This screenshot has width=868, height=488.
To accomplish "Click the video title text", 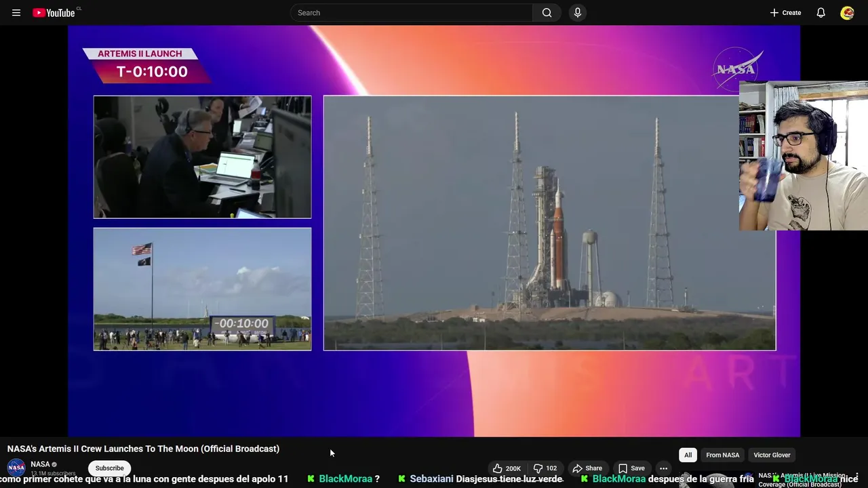I will point(143,449).
